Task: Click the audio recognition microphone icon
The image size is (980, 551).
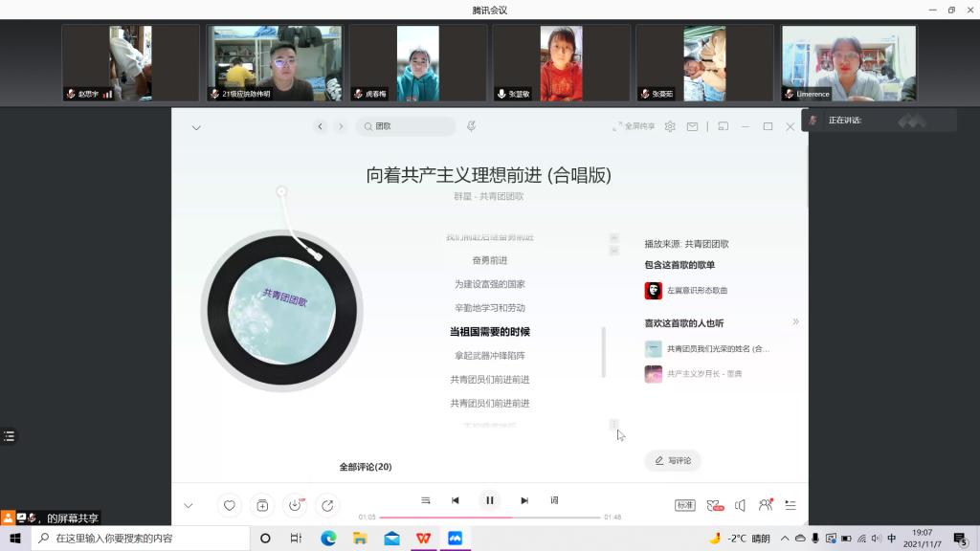Action: pos(471,126)
